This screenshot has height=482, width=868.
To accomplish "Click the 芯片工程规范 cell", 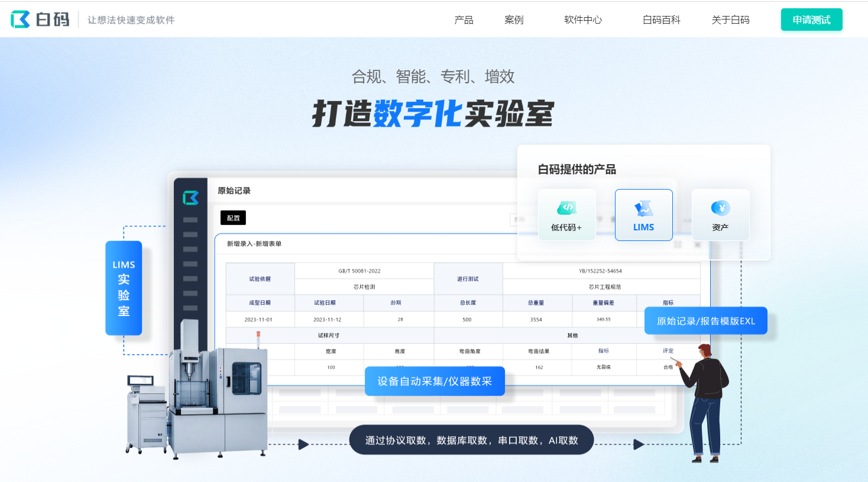I will coord(601,287).
